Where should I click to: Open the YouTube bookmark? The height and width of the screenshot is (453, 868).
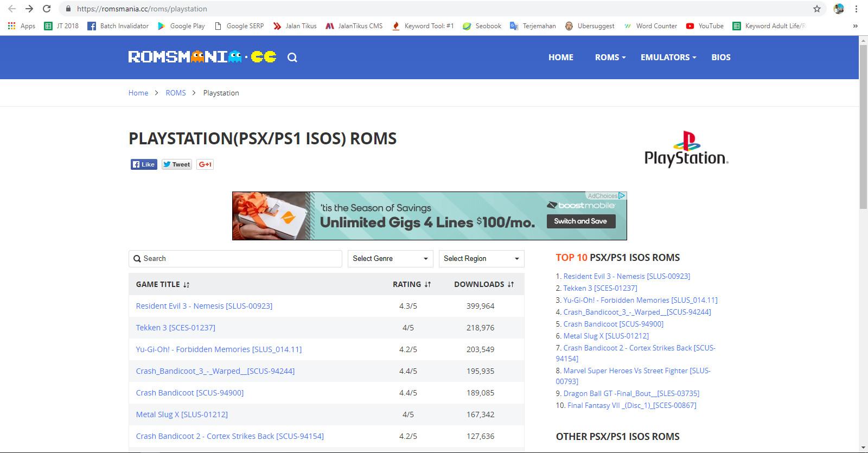(x=705, y=26)
